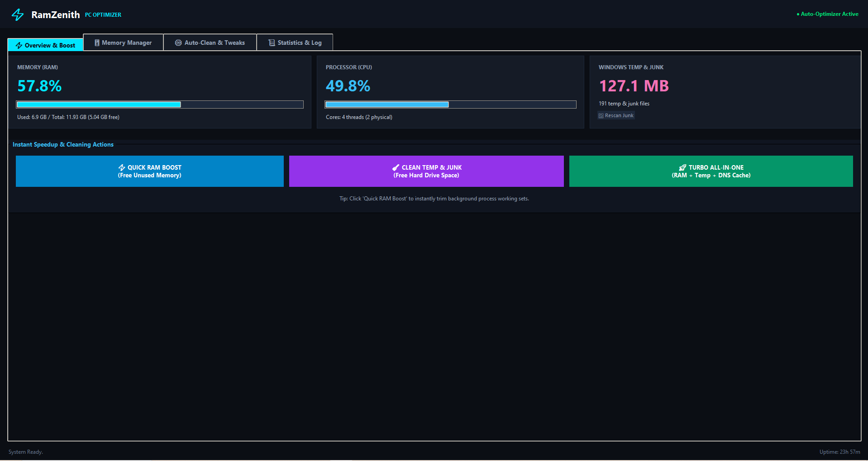Click the memory chip icon on Memory Manager tab
Screen dimensions: 868x461
coord(97,43)
